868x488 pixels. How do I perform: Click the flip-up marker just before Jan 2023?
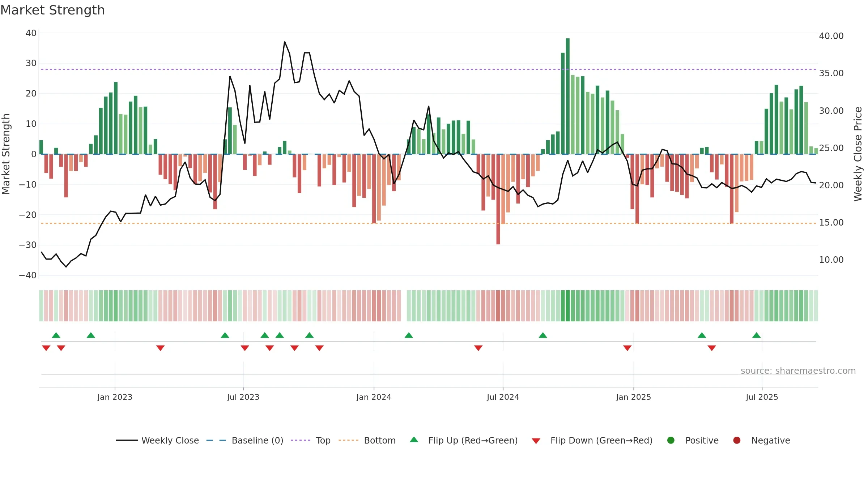point(91,335)
